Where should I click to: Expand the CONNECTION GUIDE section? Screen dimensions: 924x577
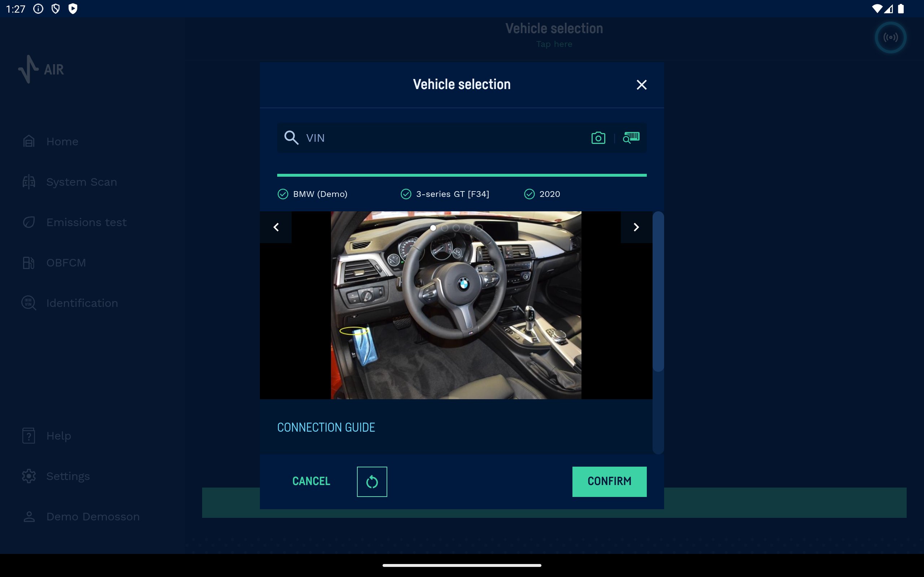pos(326,427)
